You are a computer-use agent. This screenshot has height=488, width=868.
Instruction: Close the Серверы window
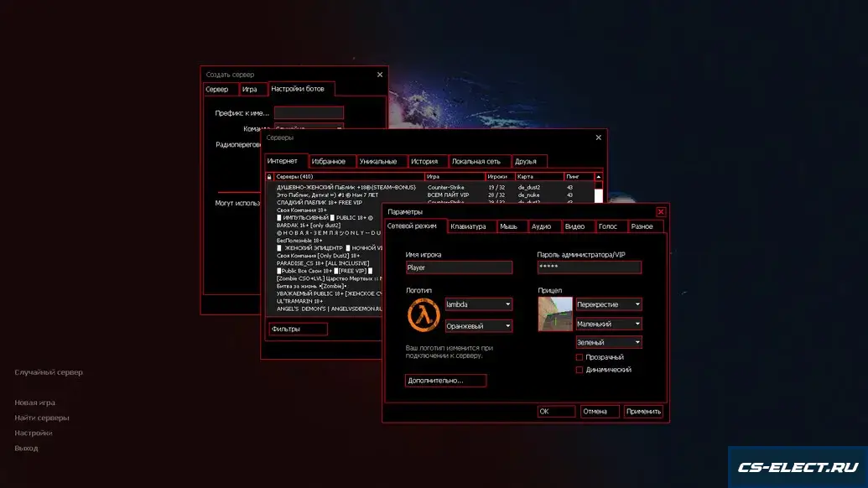point(599,138)
